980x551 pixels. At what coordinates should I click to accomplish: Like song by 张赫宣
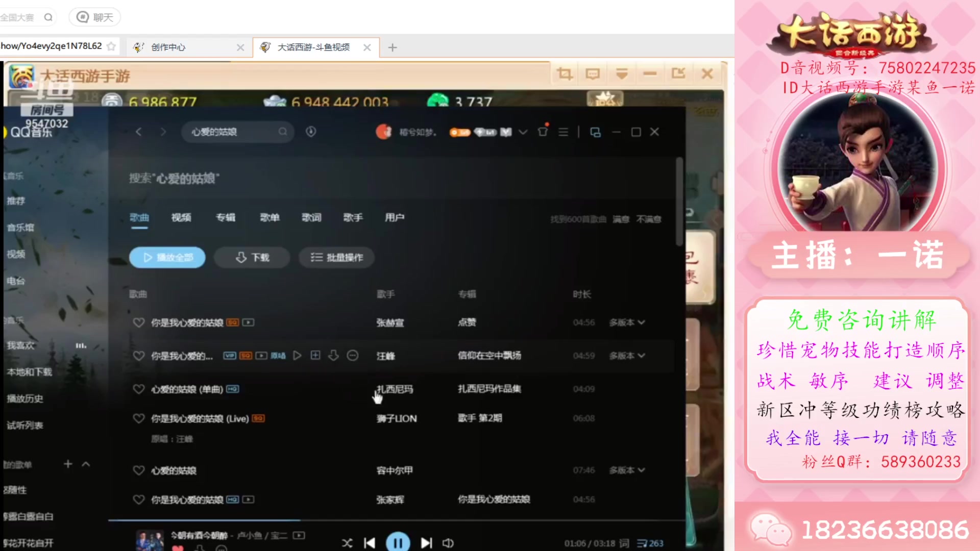(138, 322)
